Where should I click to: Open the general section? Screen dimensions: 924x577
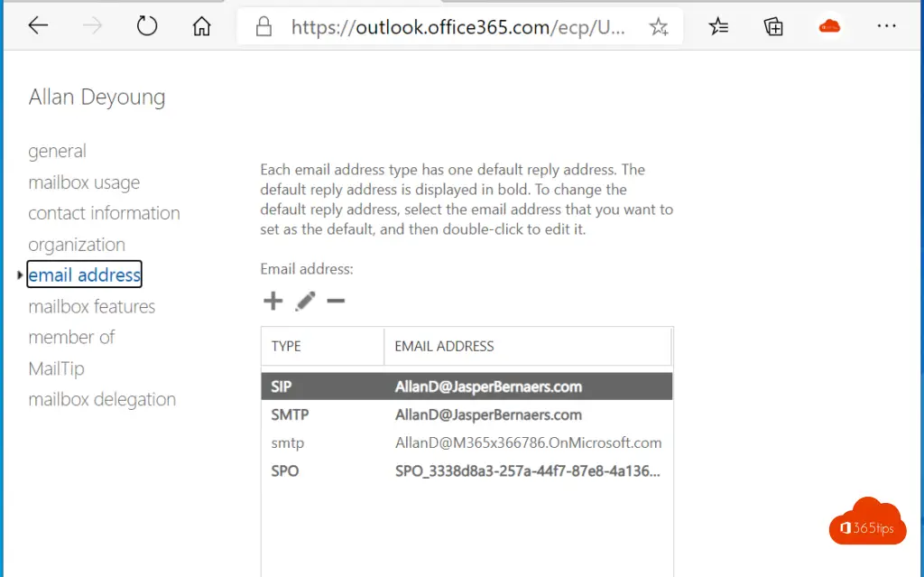(57, 151)
